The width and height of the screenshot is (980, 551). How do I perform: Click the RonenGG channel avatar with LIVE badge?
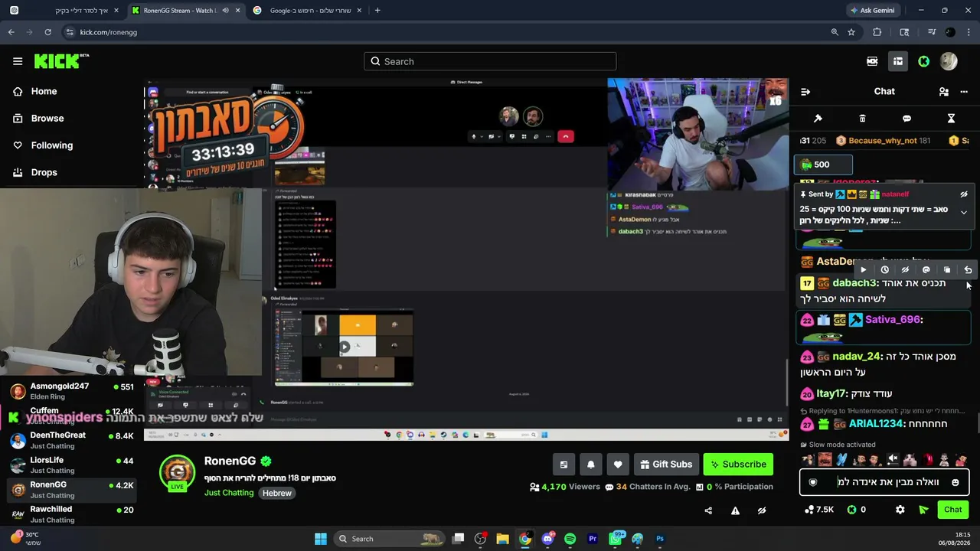pos(177,472)
